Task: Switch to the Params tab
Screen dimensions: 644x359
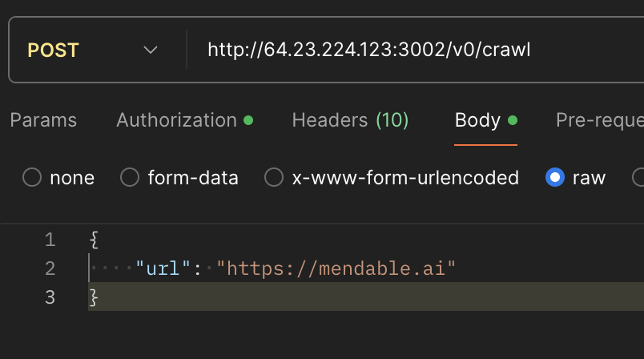Action: [x=43, y=120]
